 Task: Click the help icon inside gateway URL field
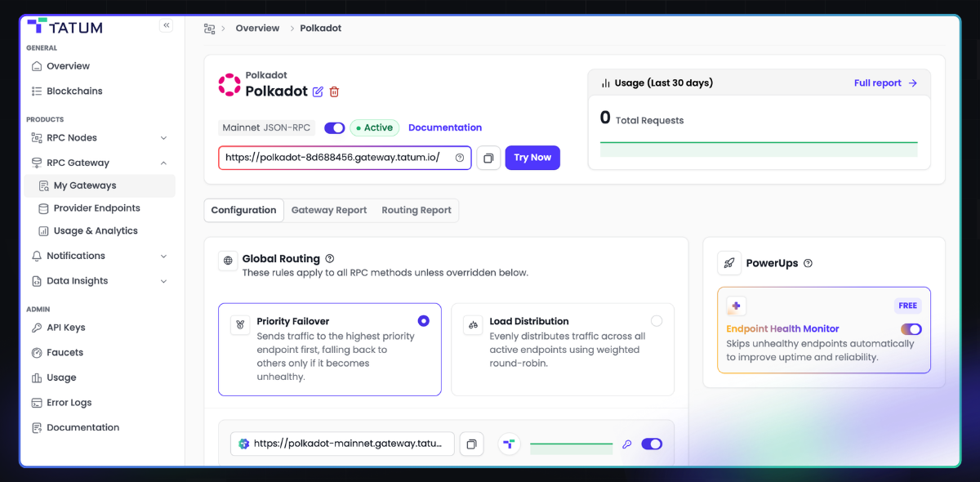(x=460, y=158)
